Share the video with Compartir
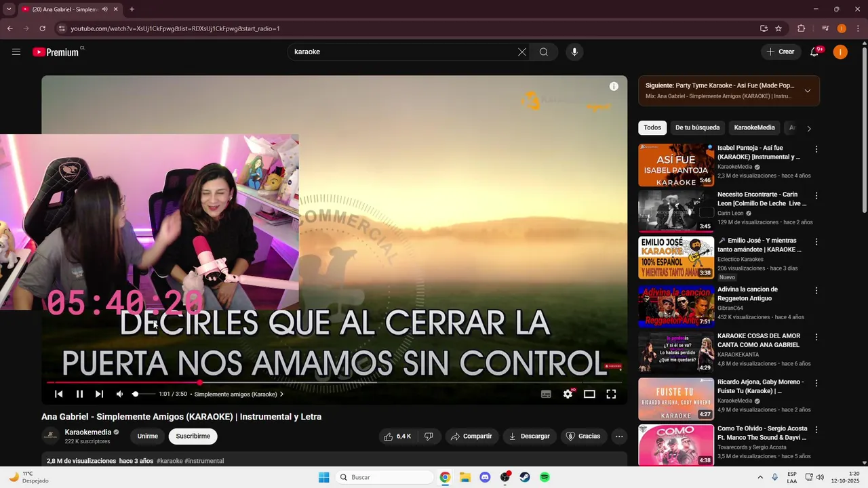868x488 pixels. point(471,436)
